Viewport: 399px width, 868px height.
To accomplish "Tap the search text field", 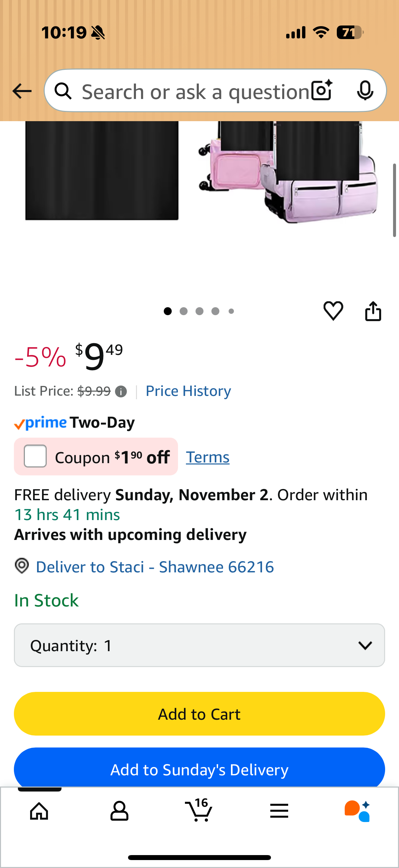I will 195,92.
